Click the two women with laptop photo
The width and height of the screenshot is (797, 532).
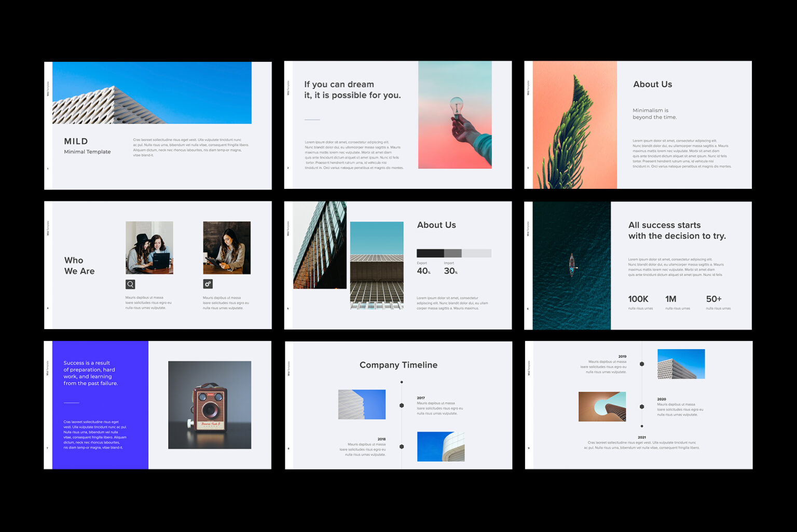(x=149, y=248)
